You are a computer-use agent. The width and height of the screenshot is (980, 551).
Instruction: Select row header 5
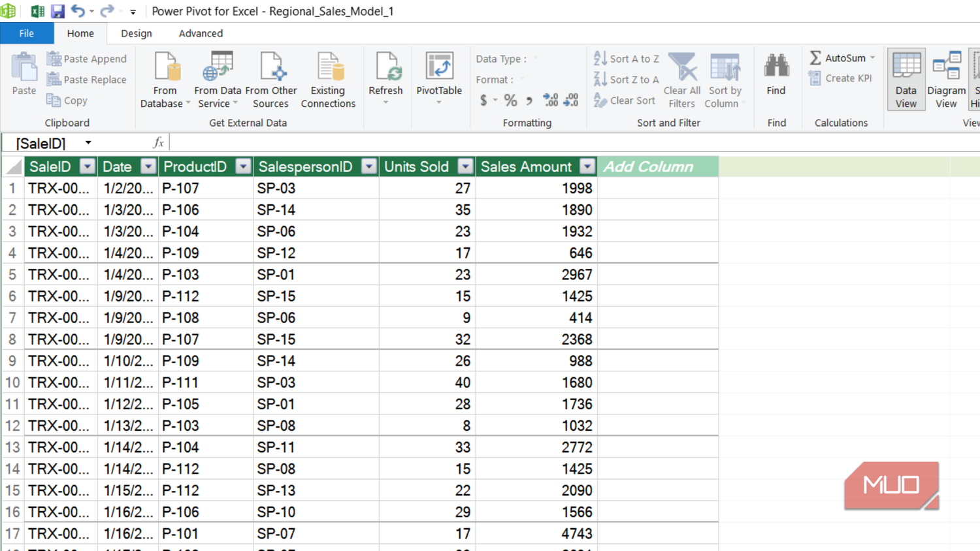point(12,274)
